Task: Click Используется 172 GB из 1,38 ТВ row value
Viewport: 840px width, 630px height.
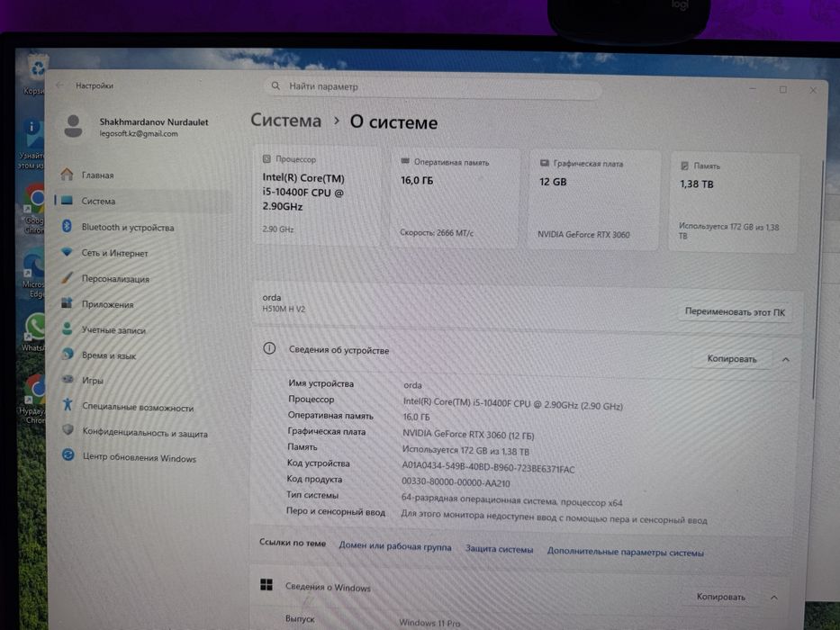Action: [x=465, y=451]
